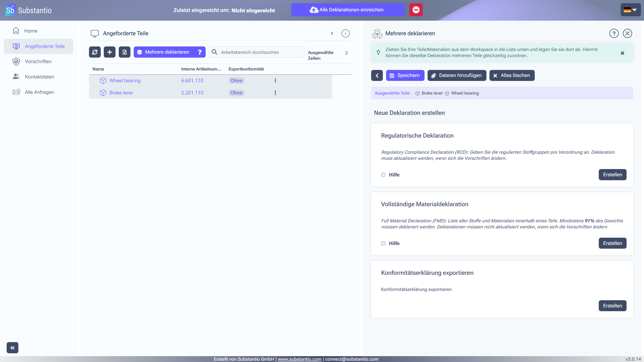Open three-dot menu for Brake lever

point(275,93)
